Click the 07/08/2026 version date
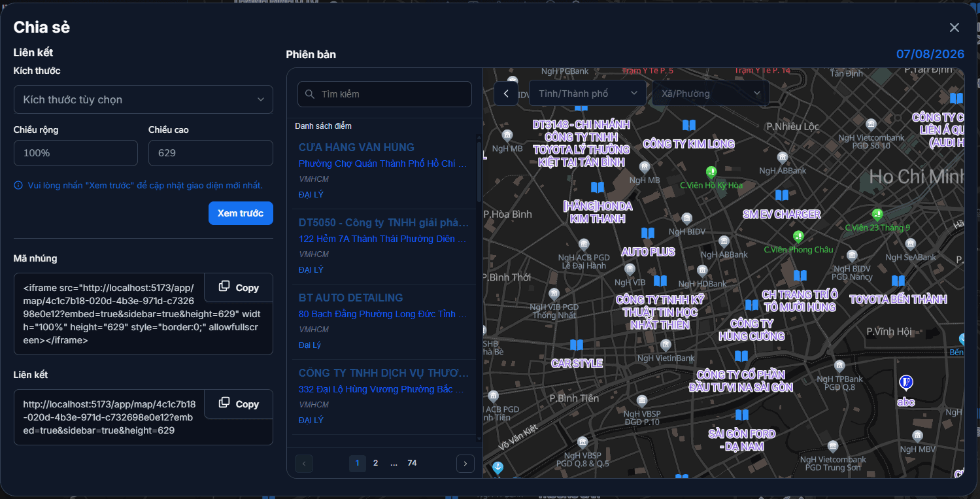The height and width of the screenshot is (499, 980). 930,54
